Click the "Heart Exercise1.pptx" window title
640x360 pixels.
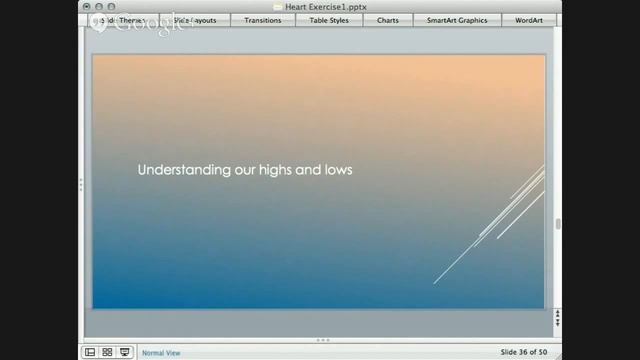[x=326, y=7]
